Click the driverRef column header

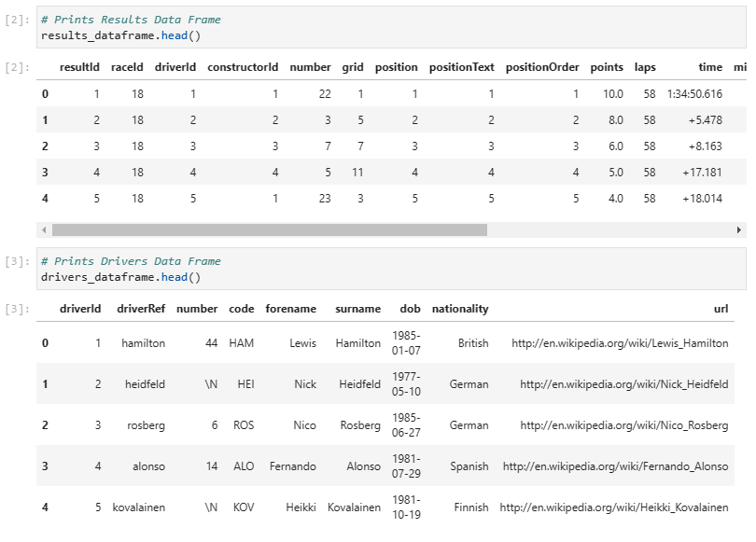141,309
